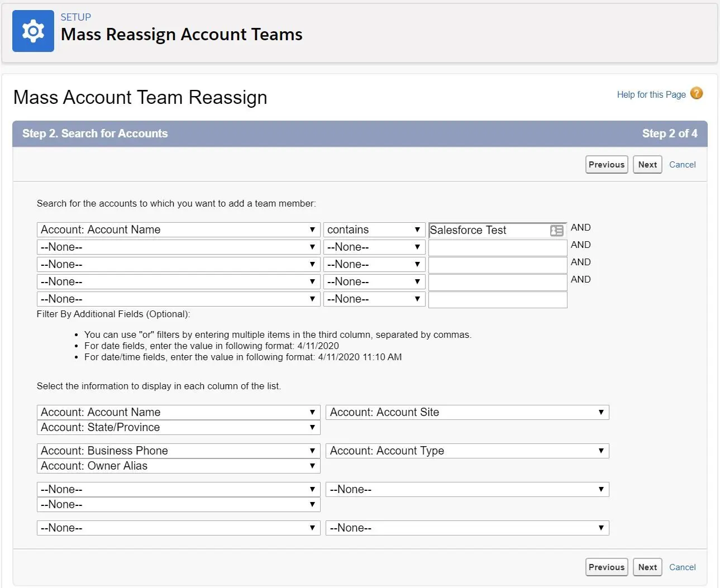Open the fifth filter row operator dropdown
Screen dimensions: 720x588
(374, 299)
